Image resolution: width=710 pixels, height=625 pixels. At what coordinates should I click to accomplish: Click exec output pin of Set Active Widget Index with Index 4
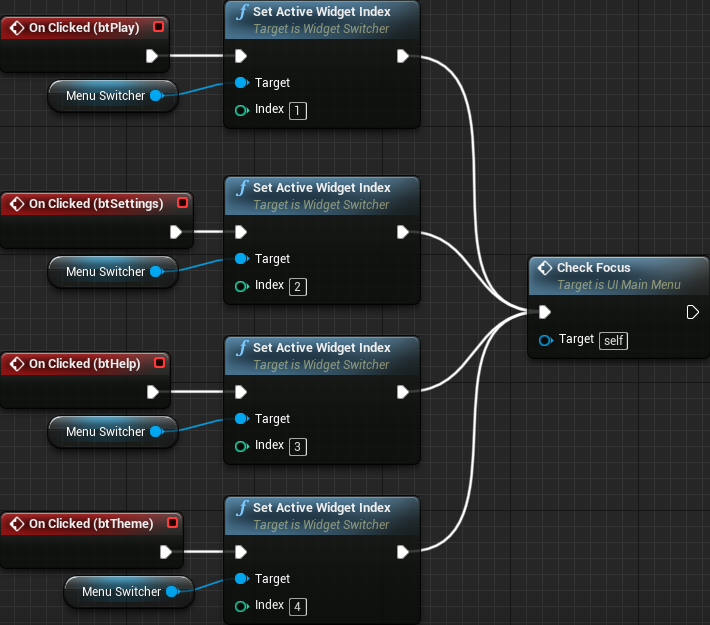[403, 552]
